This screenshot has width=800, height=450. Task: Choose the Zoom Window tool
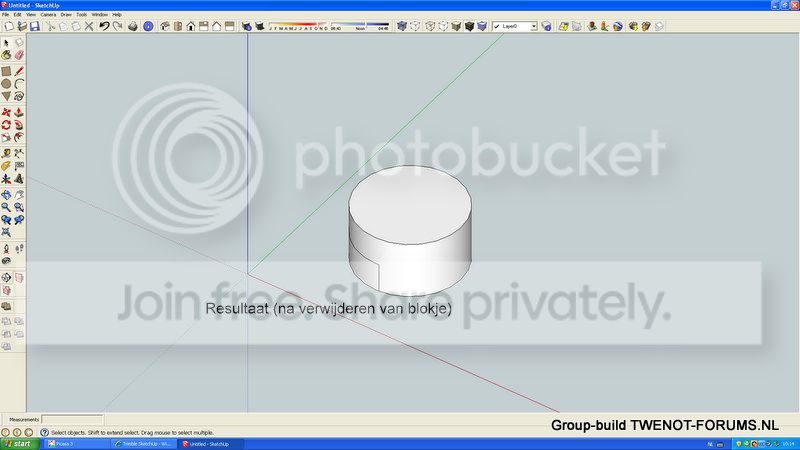[x=19, y=207]
